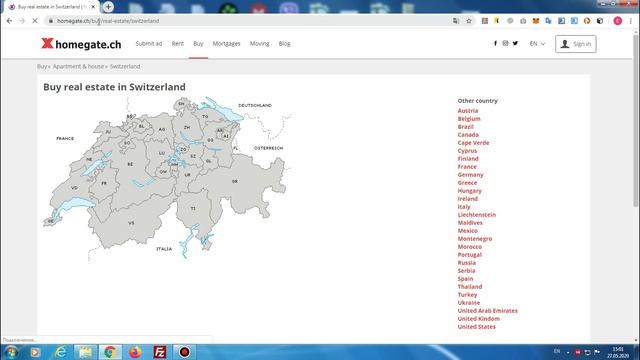This screenshot has height=360, width=640.
Task: Select canton VS on the map
Action: pyautogui.click(x=131, y=223)
